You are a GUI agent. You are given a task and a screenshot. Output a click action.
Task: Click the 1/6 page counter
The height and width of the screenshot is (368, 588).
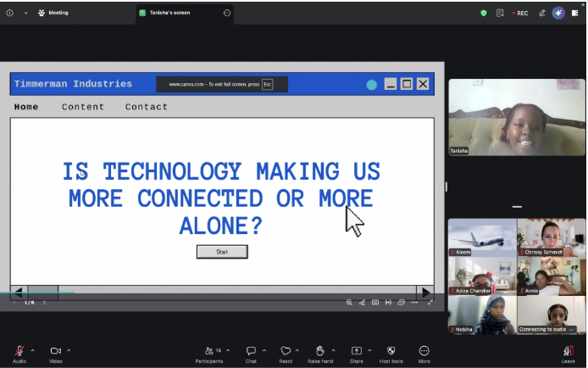tap(30, 303)
